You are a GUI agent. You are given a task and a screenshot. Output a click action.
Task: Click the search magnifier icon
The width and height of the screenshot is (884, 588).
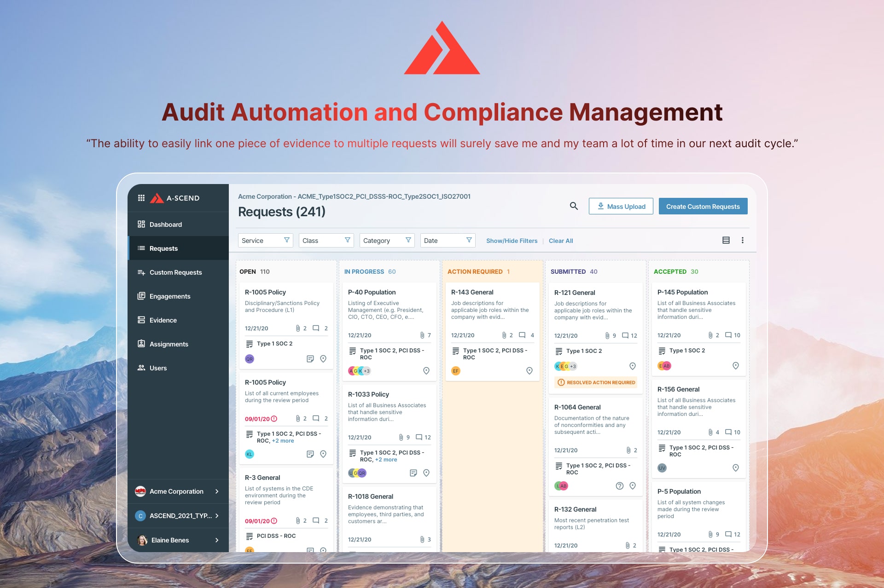(x=574, y=206)
